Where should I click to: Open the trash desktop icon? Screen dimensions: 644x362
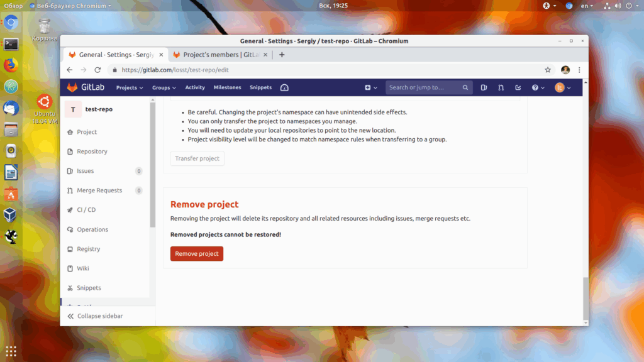[45, 30]
